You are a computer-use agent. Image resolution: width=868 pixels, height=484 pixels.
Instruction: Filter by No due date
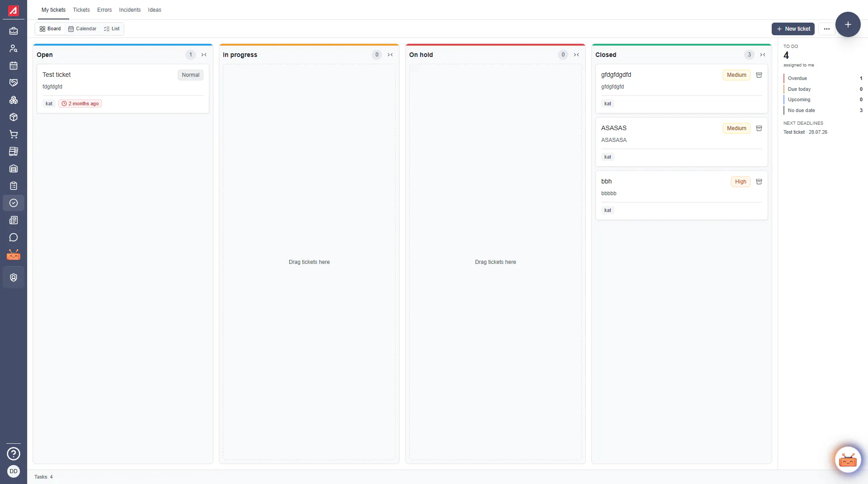pos(823,110)
